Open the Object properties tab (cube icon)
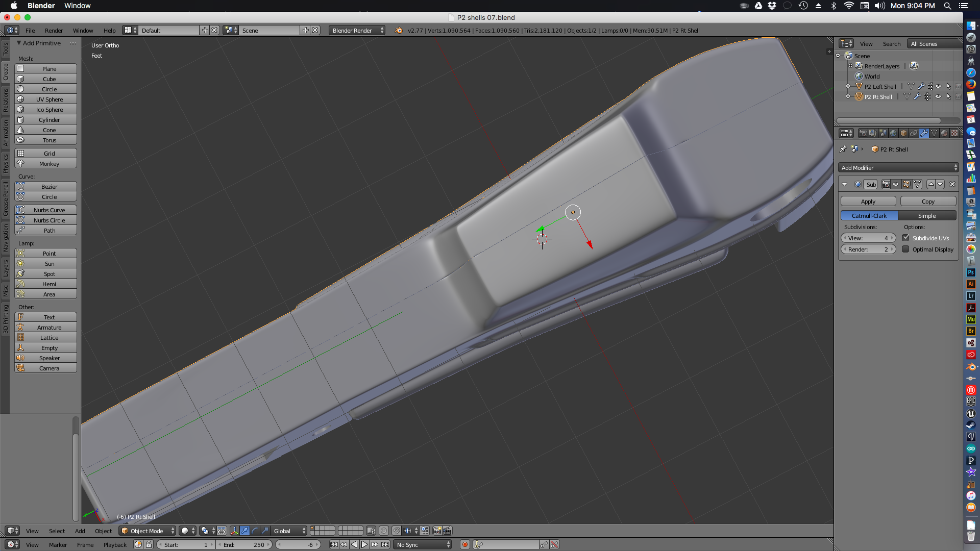The image size is (980, 551). (x=903, y=133)
